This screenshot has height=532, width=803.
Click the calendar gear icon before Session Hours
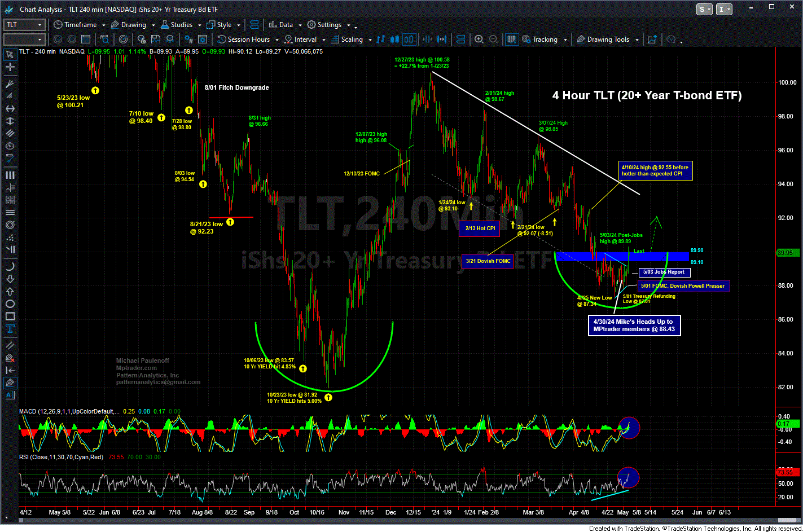pyautogui.click(x=203, y=39)
